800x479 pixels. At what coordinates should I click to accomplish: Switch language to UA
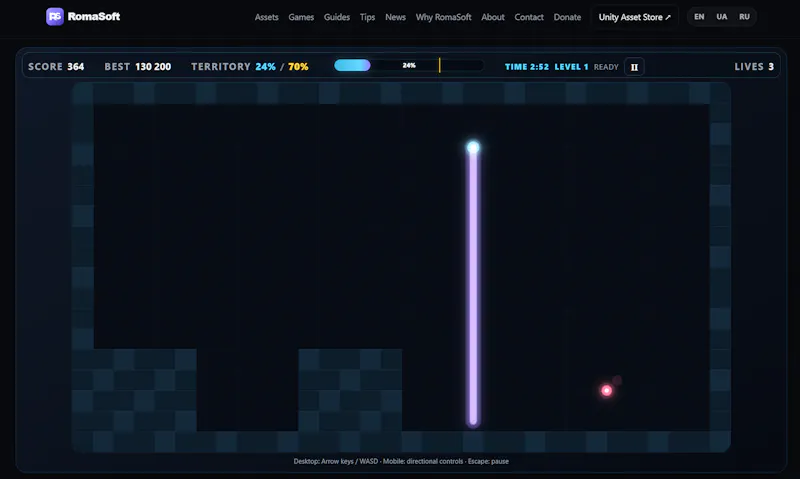pos(721,17)
